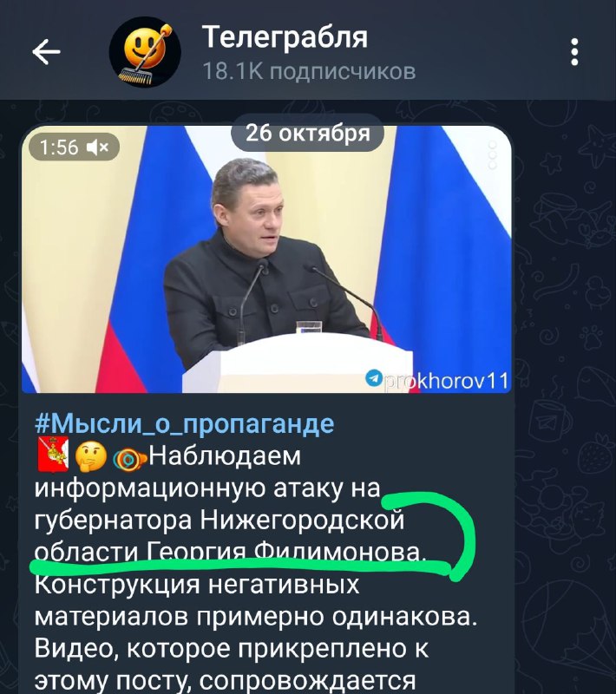Play the video of the man at the podium
This screenshot has height=694, width=616.
266,259
